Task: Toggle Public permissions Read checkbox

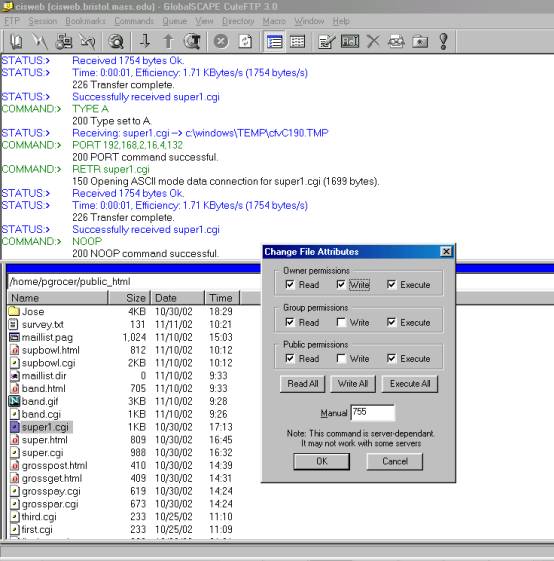Action: pyautogui.click(x=290, y=358)
